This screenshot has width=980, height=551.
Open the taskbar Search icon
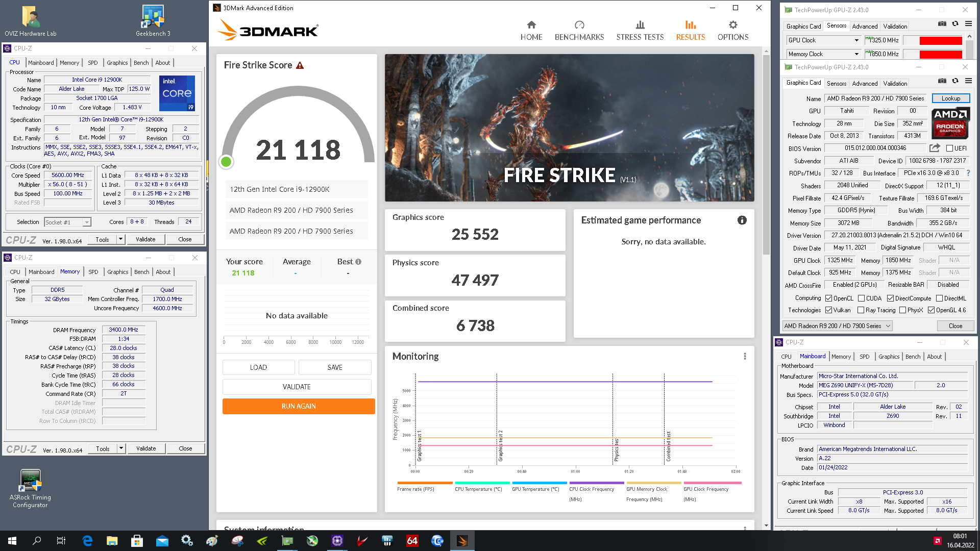[37, 541]
